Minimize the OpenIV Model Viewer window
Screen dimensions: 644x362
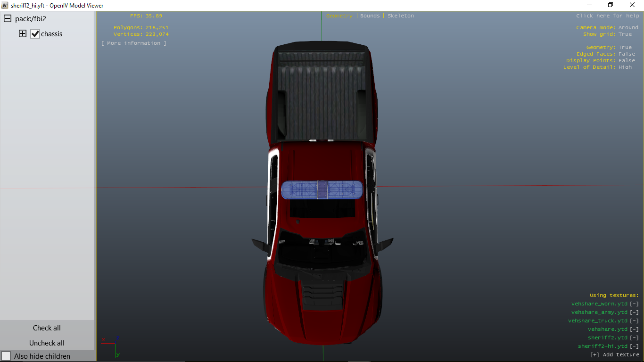coord(589,5)
